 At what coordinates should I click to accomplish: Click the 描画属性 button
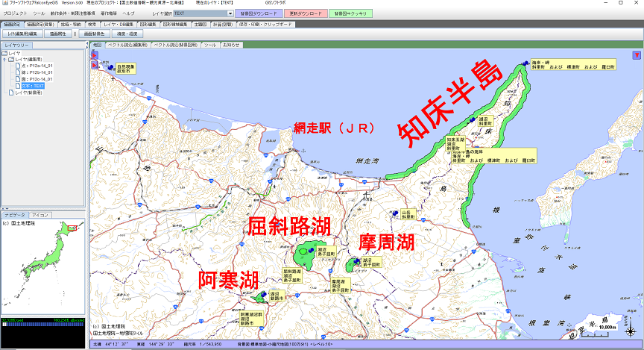point(58,34)
